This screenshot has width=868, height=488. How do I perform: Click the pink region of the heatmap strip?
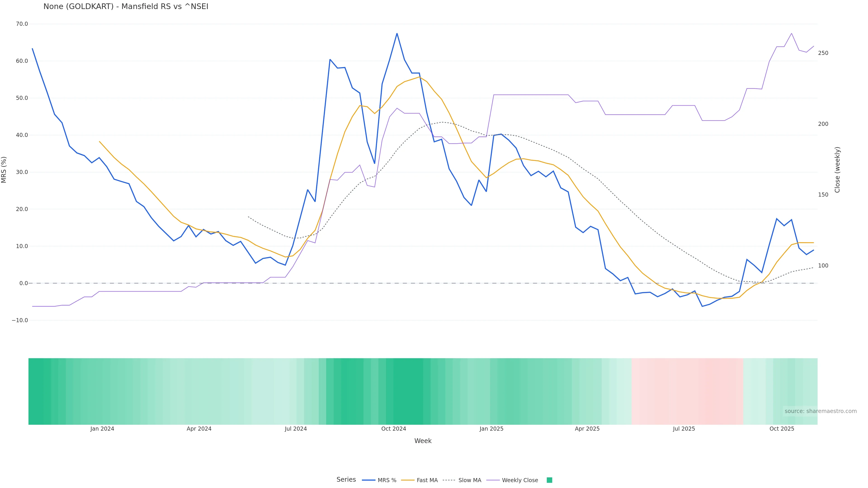coord(687,391)
